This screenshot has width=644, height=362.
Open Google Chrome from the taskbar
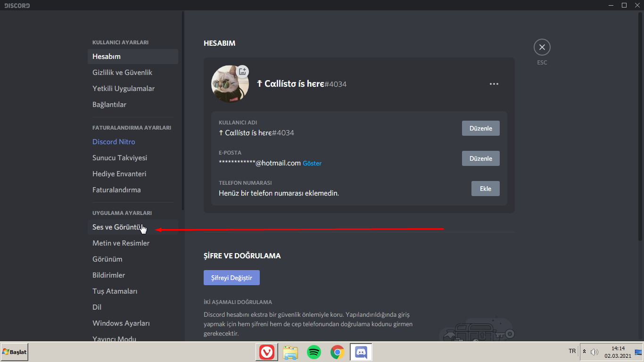337,352
